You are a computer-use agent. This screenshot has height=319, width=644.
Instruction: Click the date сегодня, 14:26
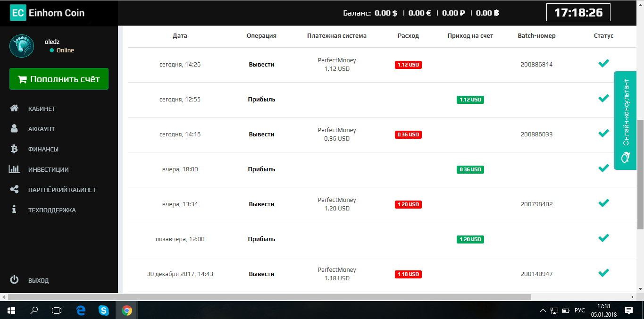180,65
